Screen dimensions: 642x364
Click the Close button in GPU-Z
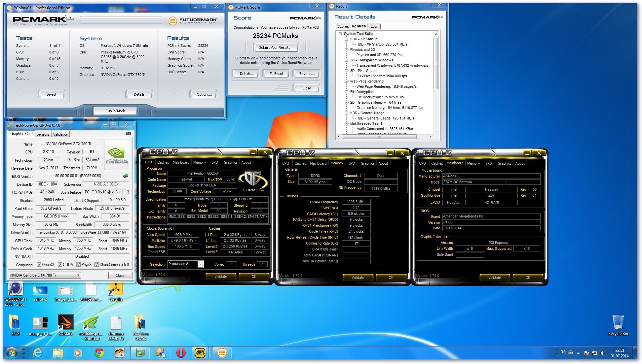coord(120,275)
